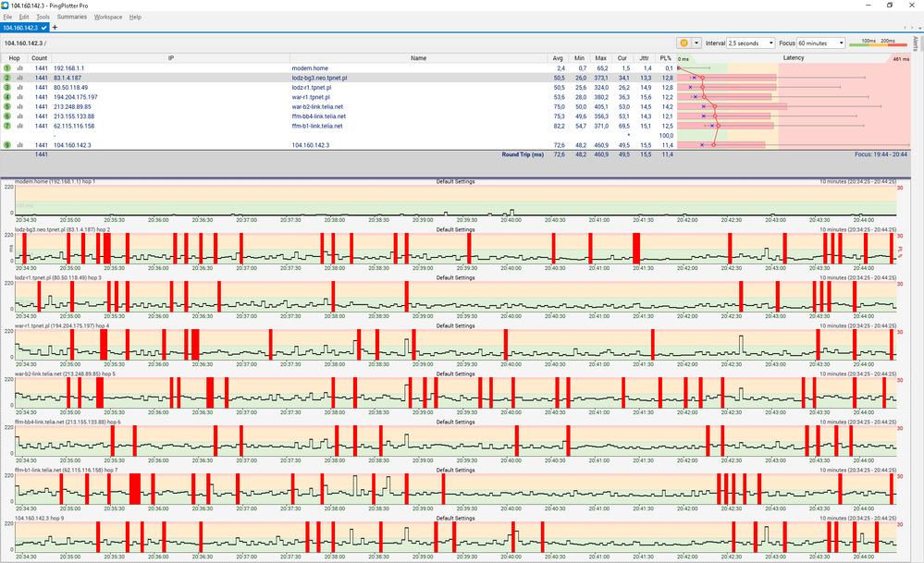Viewport: 924px width, 563px height.
Task: Open the Summaries menu
Action: 72,17
